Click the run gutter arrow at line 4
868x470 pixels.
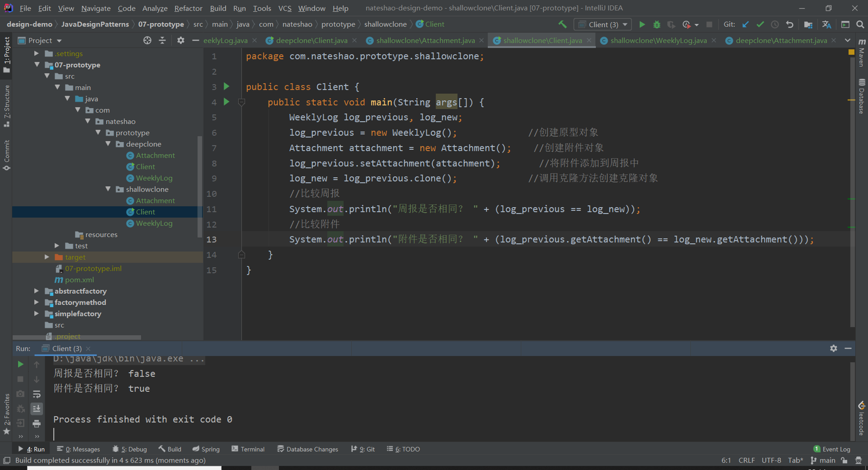227,102
